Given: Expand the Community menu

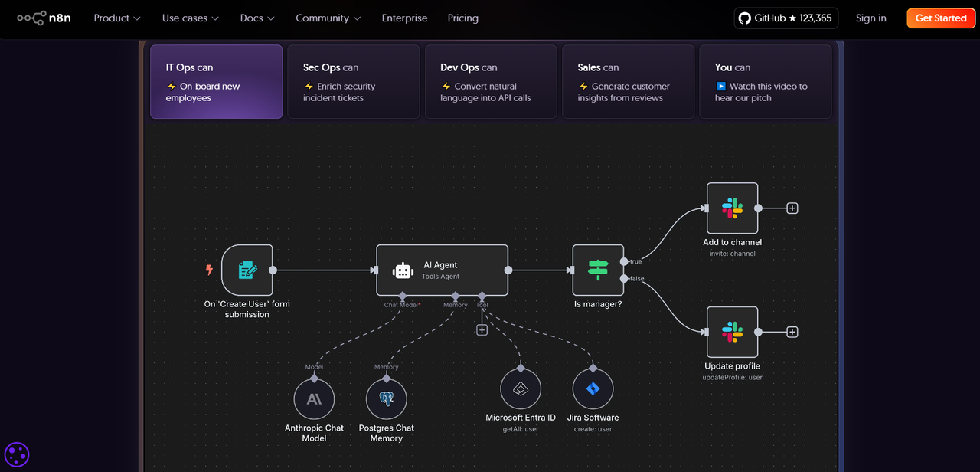Looking at the screenshot, I should (x=328, y=18).
